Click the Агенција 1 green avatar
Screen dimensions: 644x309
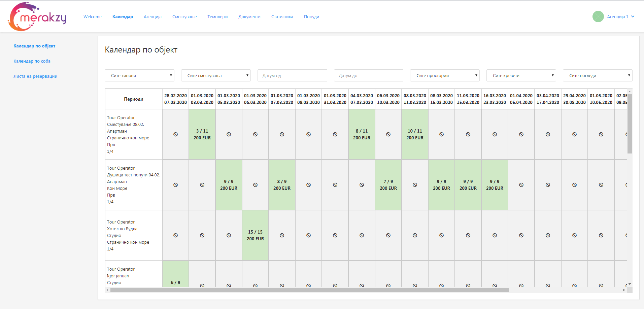click(598, 16)
